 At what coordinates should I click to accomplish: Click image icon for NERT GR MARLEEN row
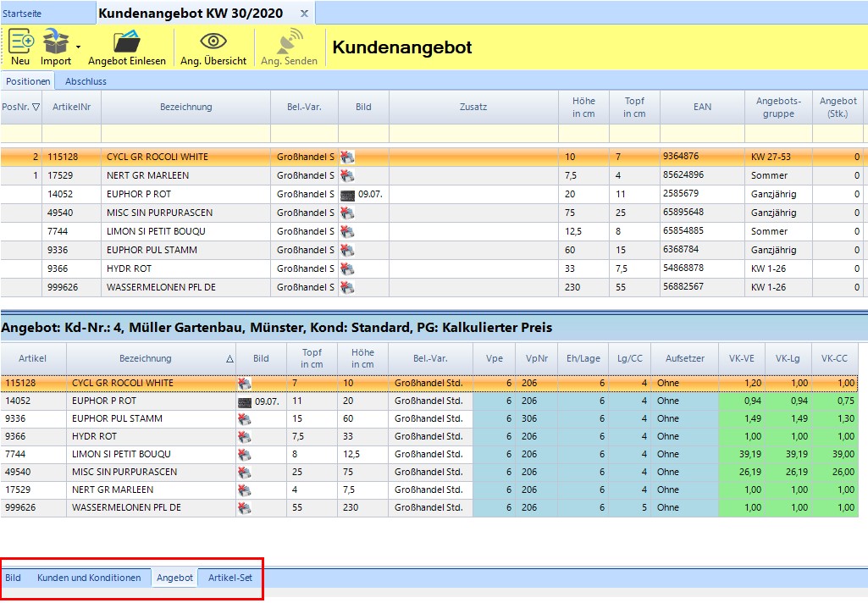[x=347, y=175]
